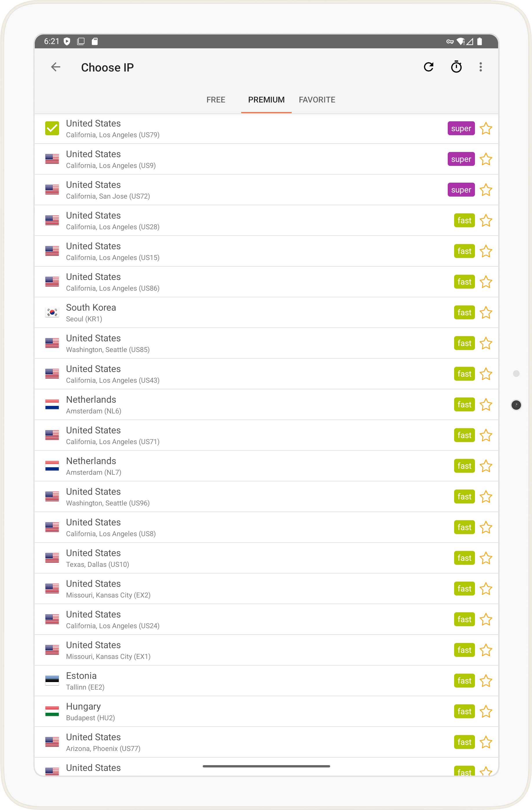Refresh the server list
532x810 pixels.
point(429,67)
